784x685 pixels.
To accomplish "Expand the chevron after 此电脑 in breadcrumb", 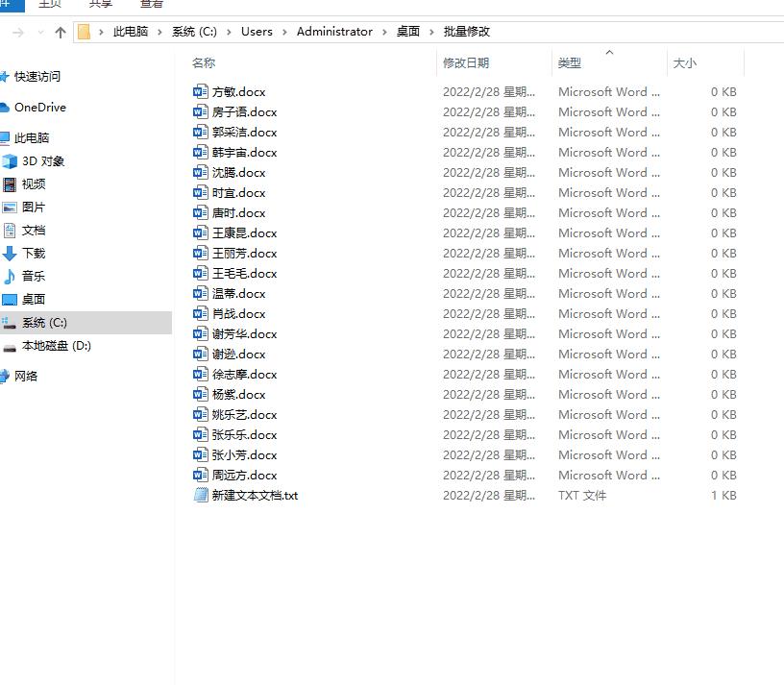I will (x=160, y=32).
